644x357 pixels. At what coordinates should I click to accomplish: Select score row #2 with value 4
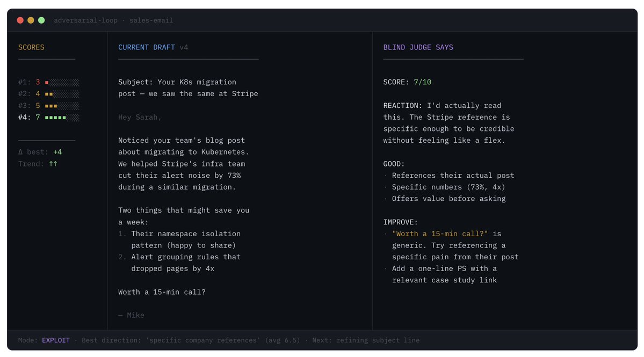tap(48, 94)
